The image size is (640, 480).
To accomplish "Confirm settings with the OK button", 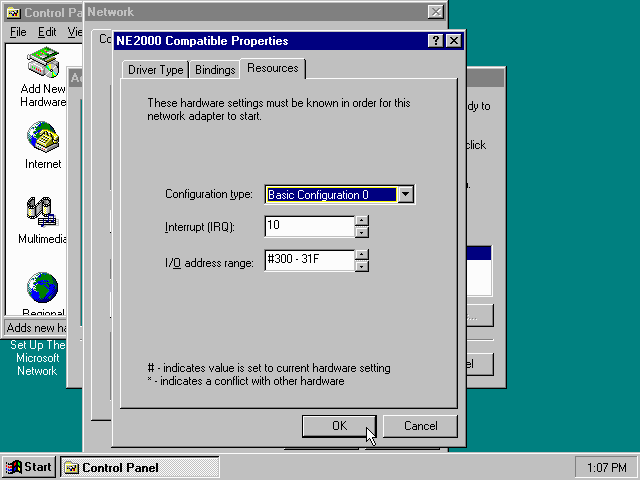I will point(339,426).
